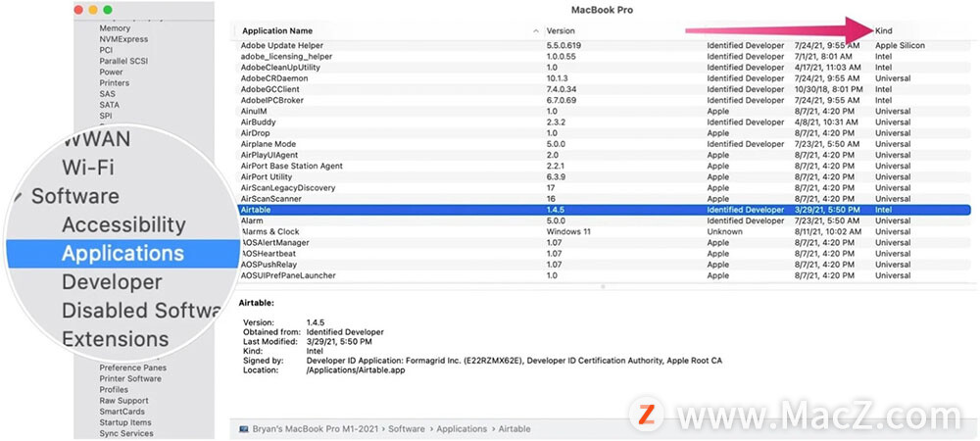Screen dimensions: 980x441
Task: Go to Applications in the path bar
Action: pos(462,429)
